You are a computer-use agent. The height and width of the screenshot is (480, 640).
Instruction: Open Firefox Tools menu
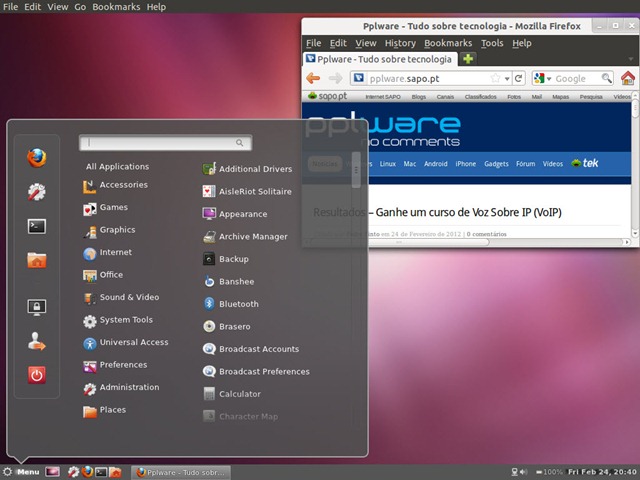coord(492,43)
